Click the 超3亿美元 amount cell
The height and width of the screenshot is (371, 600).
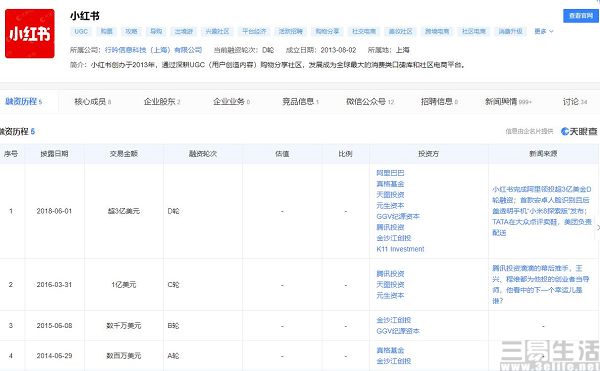point(124,211)
